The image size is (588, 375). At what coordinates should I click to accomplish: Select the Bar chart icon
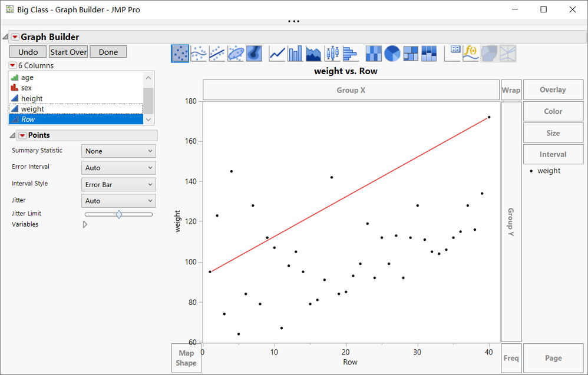click(295, 53)
